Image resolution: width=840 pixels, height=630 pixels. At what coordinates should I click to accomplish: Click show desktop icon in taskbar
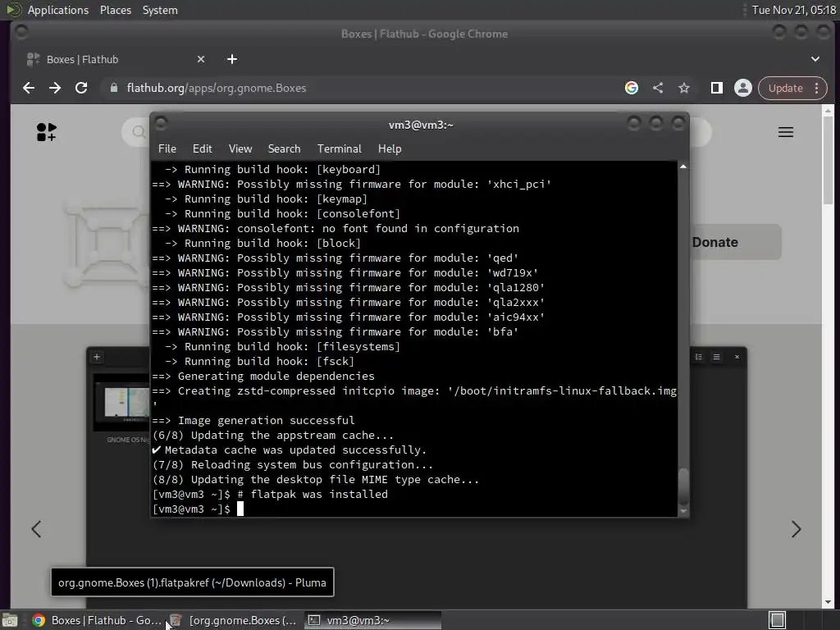click(10, 620)
